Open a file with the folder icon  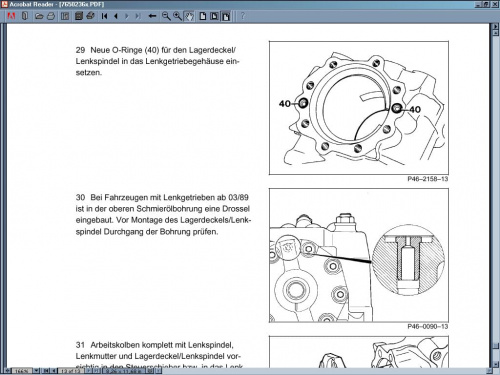tap(39, 16)
